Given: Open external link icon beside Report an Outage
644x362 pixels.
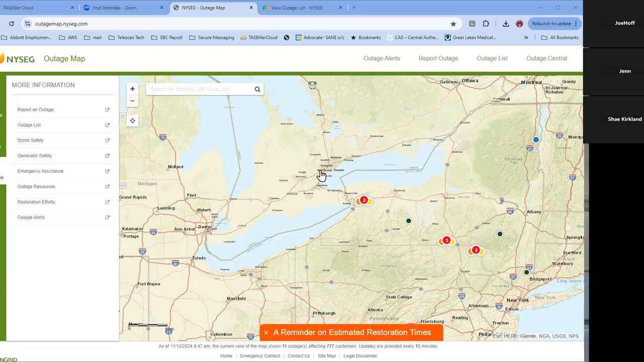Looking at the screenshot, I should (x=107, y=110).
